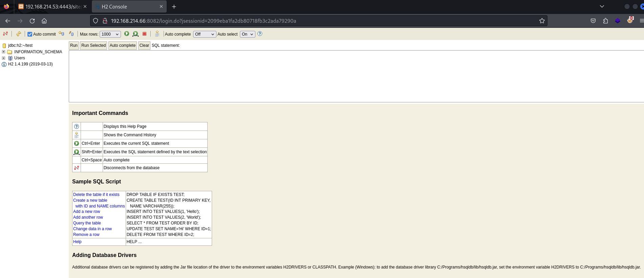Click the Disconnect icon in the toolbar
This screenshot has width=644, height=278.
point(5,34)
